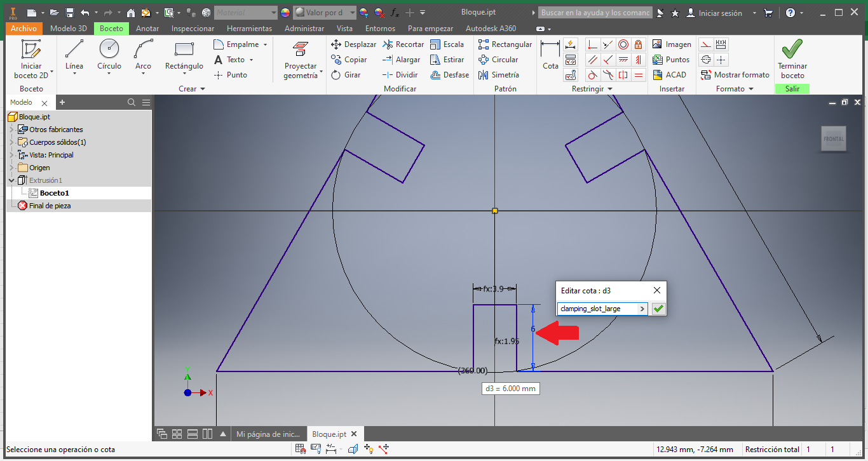Select the Escala scale tool

pos(447,44)
